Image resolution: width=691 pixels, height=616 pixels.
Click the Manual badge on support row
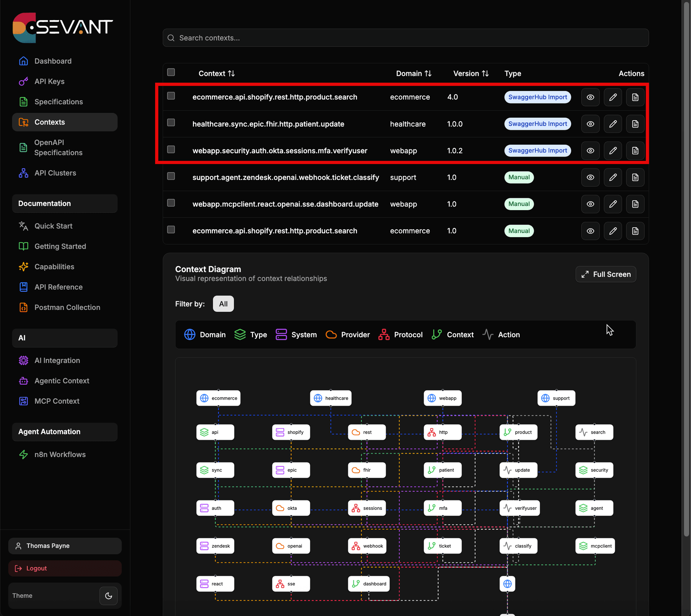click(x=519, y=177)
